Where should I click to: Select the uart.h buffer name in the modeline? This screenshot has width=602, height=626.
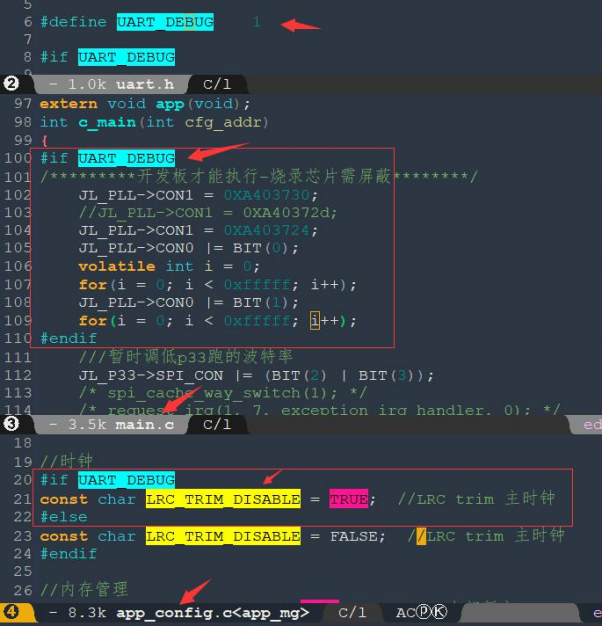145,84
